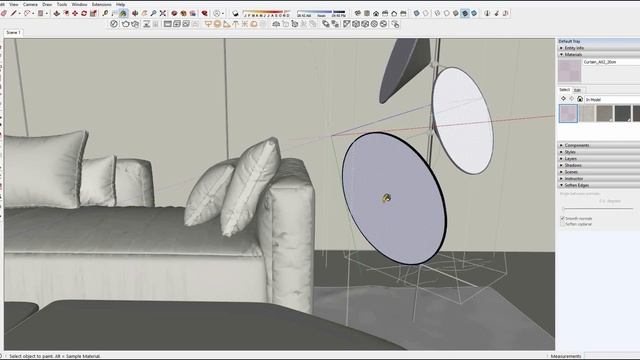Select the Line pencil tool
Viewport: 640px width, 360px height.
pyautogui.click(x=14, y=13)
